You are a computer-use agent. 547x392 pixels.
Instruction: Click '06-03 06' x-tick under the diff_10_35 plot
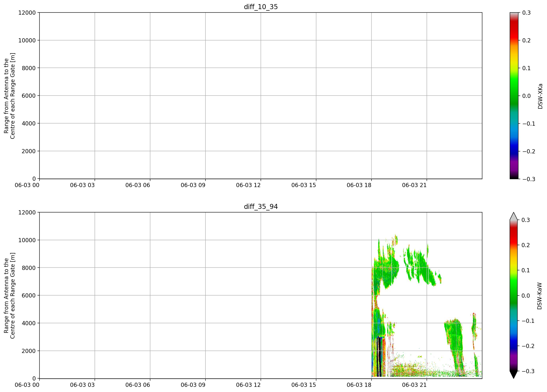point(138,185)
